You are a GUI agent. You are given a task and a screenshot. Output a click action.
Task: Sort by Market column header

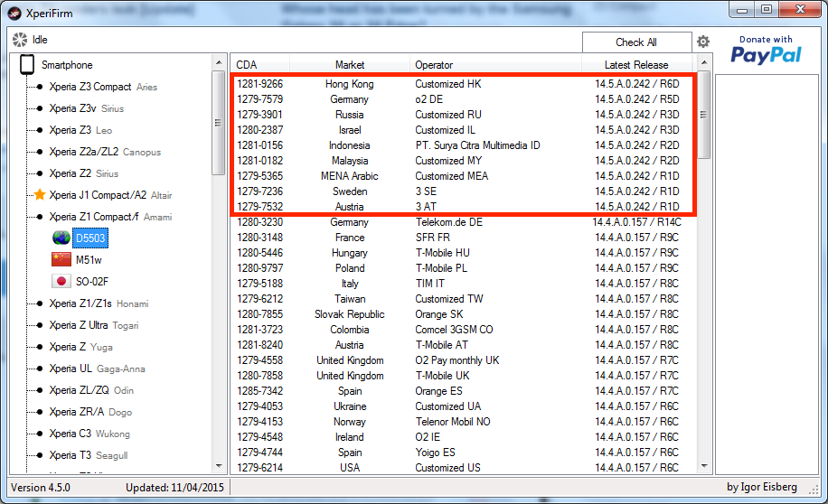(x=350, y=65)
